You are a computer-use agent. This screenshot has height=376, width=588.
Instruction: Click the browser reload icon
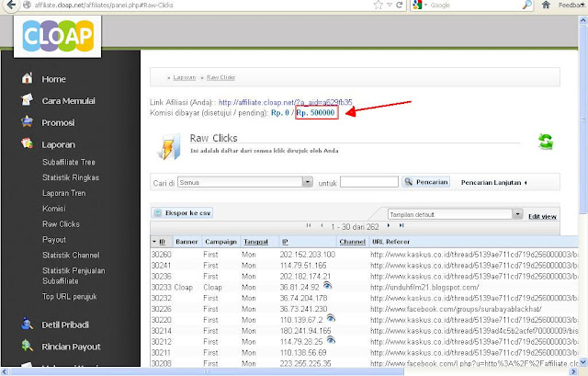400,5
